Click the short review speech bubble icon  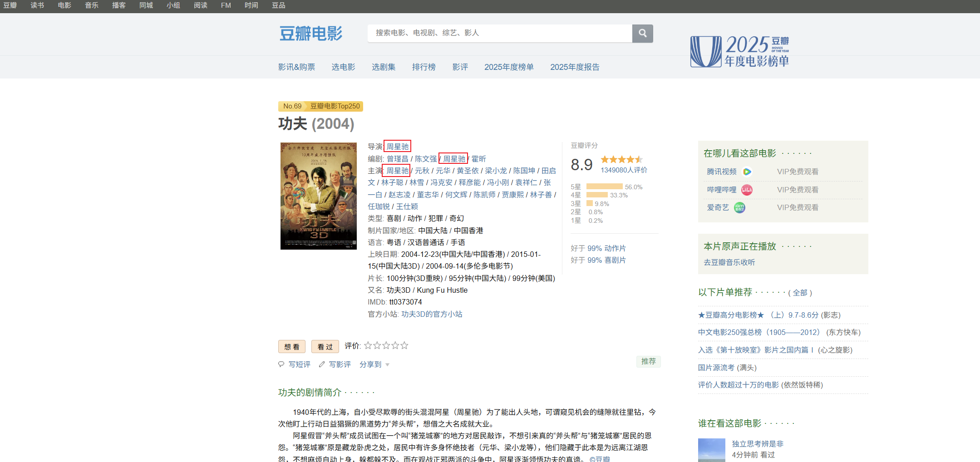[281, 364]
